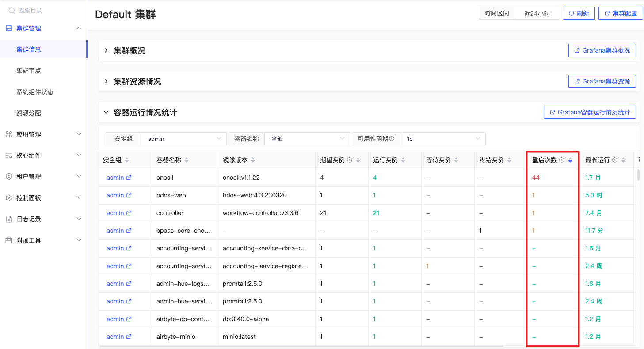Click the info icon beside 期望实例 header
Image resolution: width=644 pixels, height=349 pixels.
click(x=350, y=160)
